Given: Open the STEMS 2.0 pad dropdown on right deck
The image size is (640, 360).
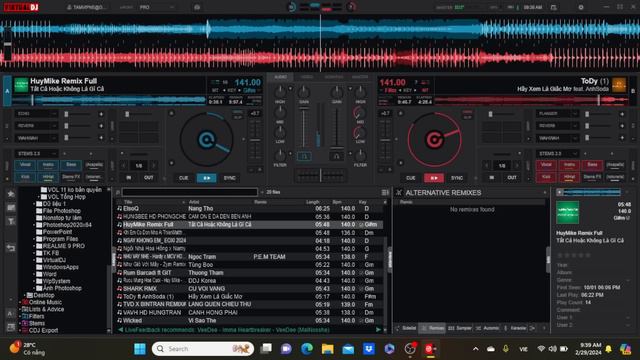Looking at the screenshot, I should coord(557,154).
